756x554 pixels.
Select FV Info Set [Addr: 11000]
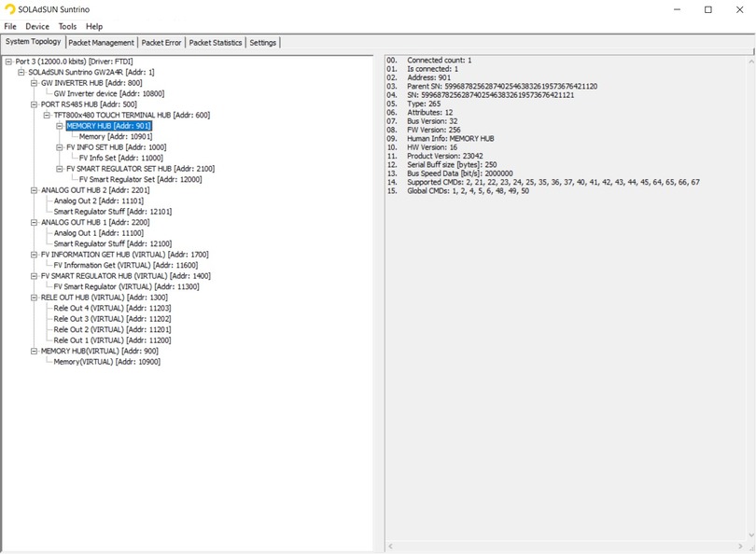point(121,158)
